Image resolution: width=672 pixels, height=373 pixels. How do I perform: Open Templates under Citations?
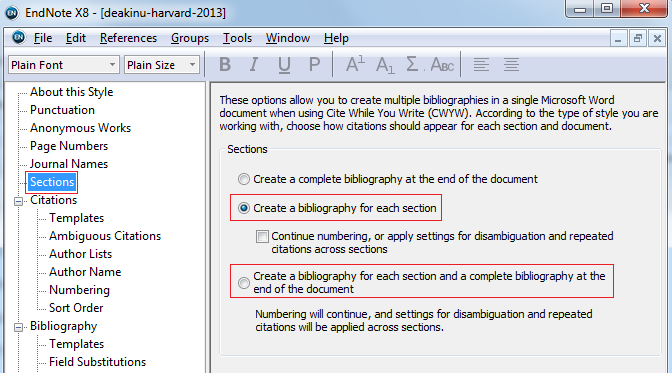tap(76, 218)
